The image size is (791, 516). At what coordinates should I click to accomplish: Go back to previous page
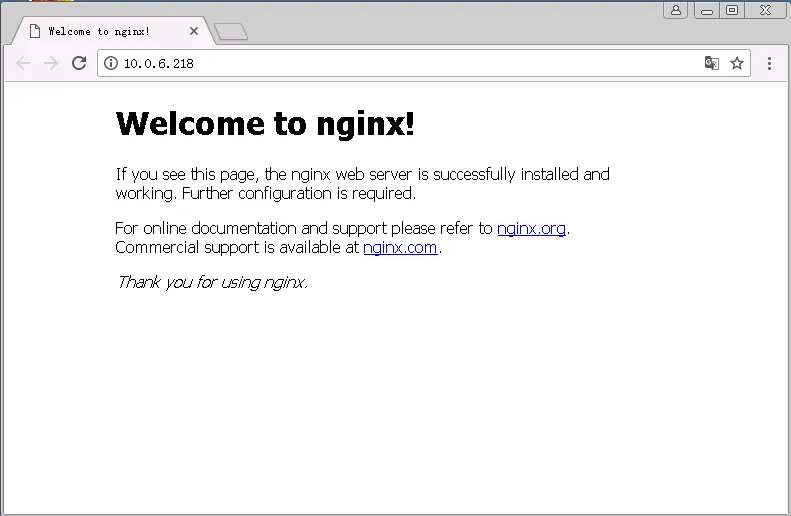pyautogui.click(x=23, y=63)
